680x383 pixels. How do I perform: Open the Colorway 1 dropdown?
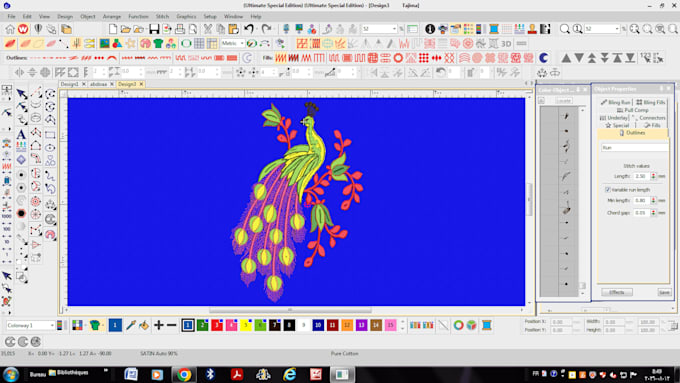click(30, 325)
